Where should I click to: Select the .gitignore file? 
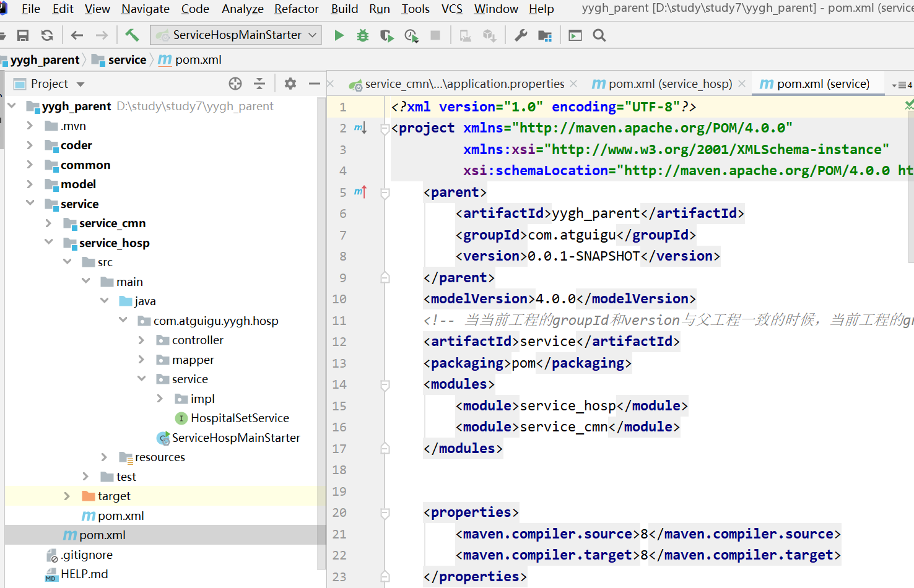click(x=87, y=555)
